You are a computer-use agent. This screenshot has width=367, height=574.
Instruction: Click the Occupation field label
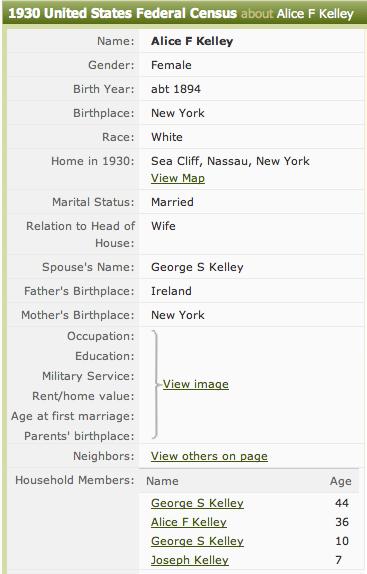pos(101,336)
